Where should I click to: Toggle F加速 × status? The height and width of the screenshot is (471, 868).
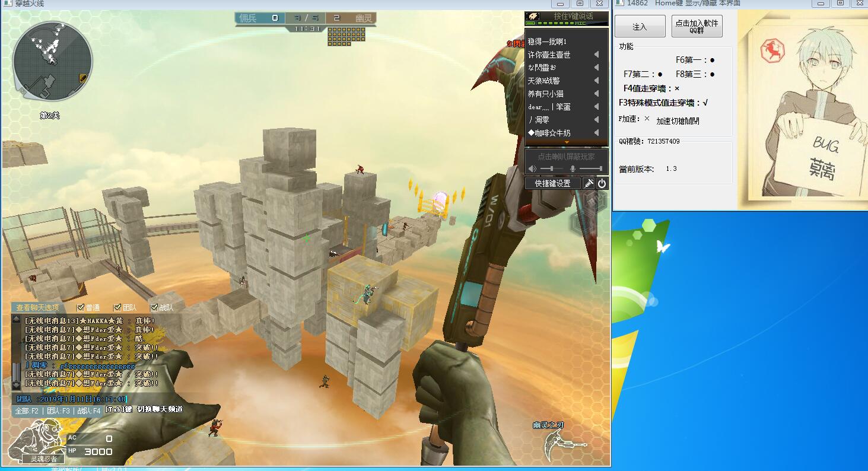point(647,119)
